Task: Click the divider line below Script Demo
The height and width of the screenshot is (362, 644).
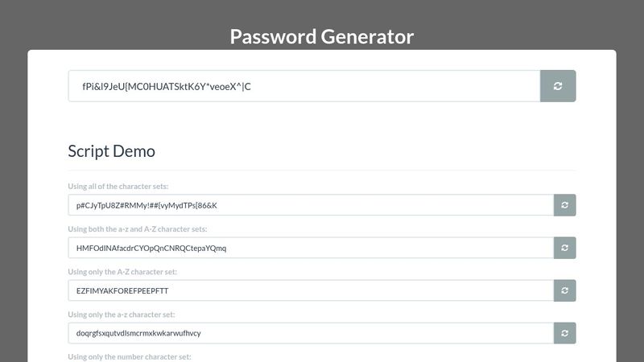Action: point(322,170)
